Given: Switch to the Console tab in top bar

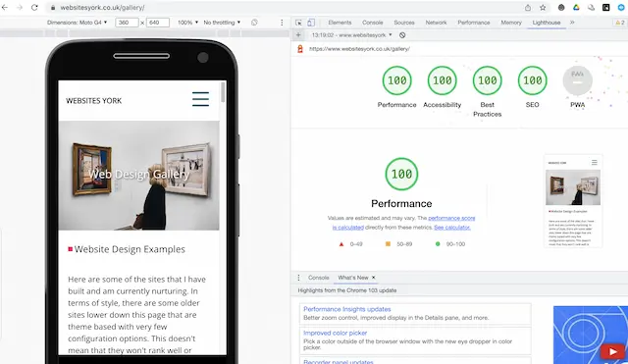Looking at the screenshot, I should [373, 23].
